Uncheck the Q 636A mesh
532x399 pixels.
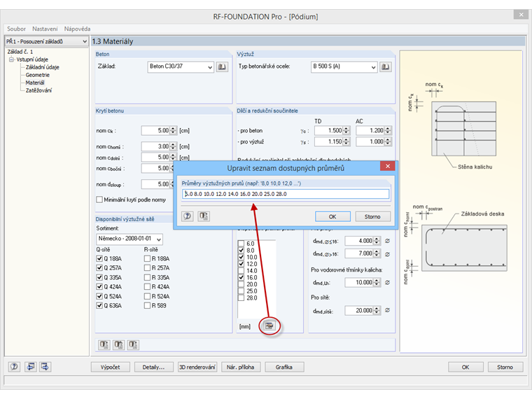pos(99,305)
